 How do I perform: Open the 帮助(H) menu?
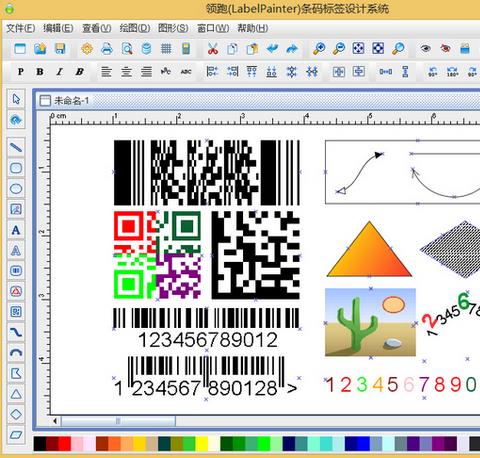(253, 28)
